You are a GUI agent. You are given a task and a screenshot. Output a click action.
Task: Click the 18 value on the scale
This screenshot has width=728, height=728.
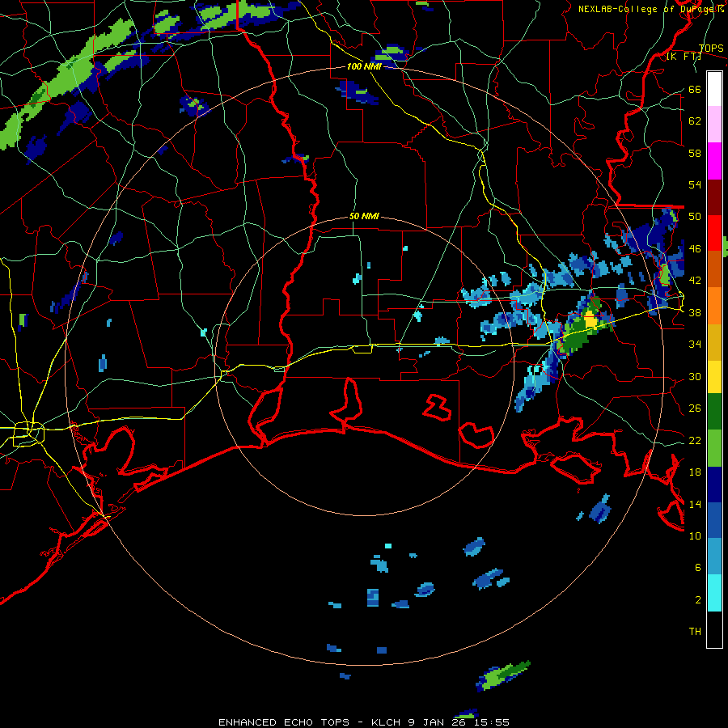[x=695, y=472]
